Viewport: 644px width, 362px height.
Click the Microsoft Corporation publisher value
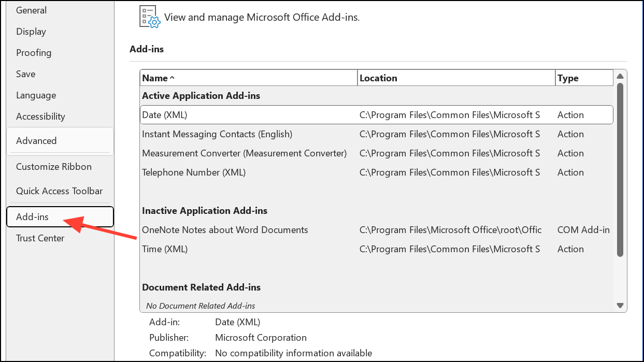tap(261, 338)
